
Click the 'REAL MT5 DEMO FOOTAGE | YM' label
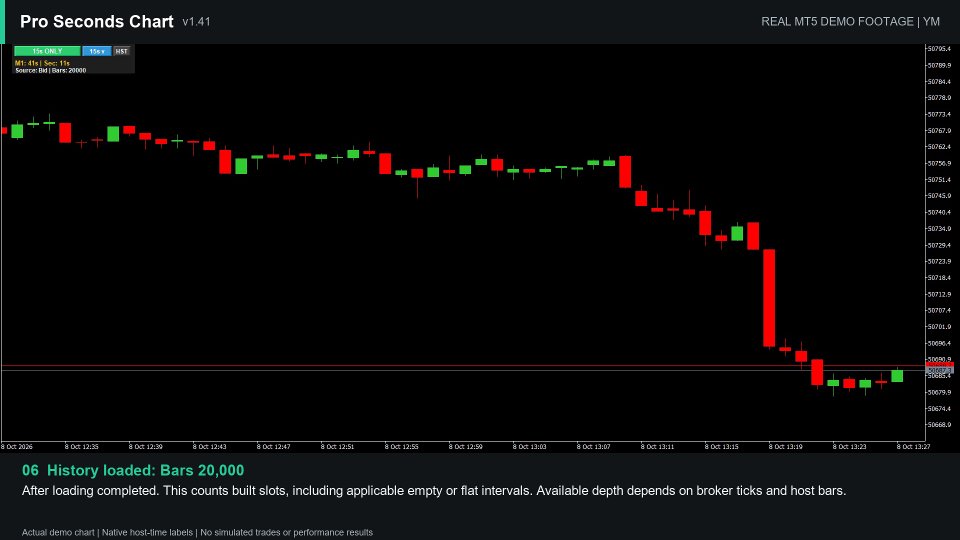click(850, 21)
